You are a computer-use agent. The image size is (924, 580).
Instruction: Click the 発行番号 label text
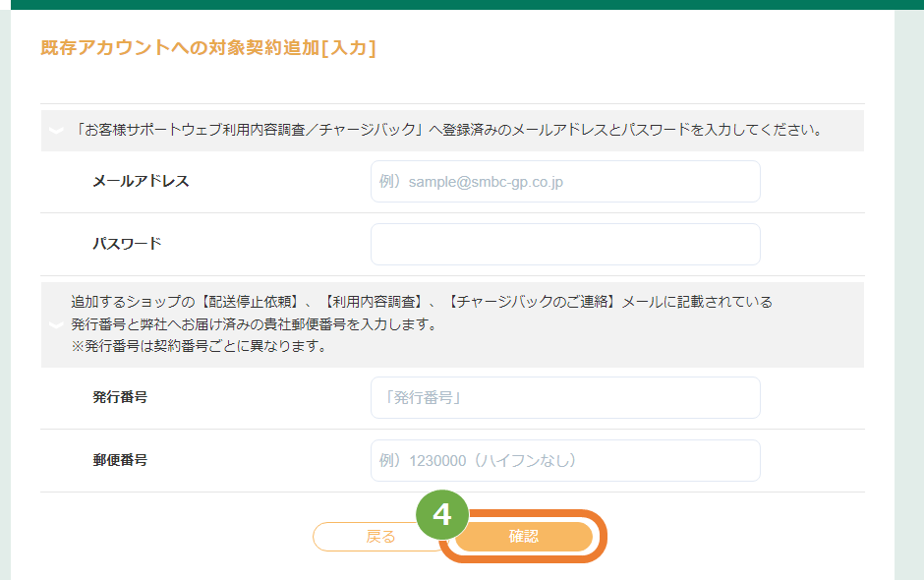pos(120,398)
